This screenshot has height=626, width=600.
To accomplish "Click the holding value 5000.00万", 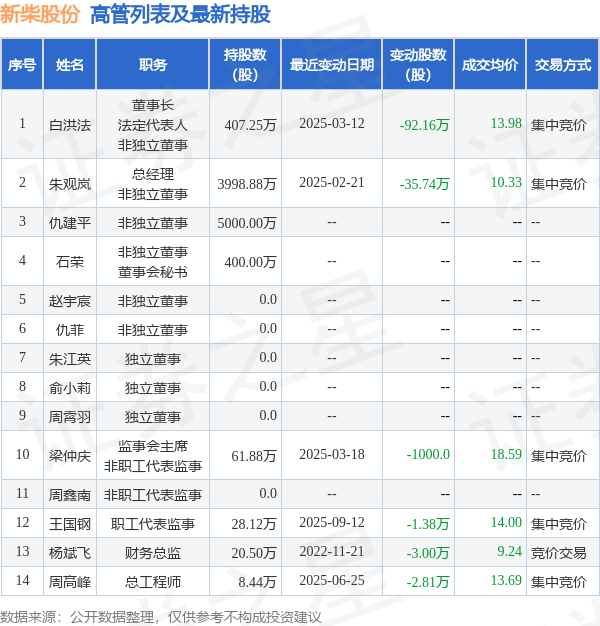I will click(247, 223).
